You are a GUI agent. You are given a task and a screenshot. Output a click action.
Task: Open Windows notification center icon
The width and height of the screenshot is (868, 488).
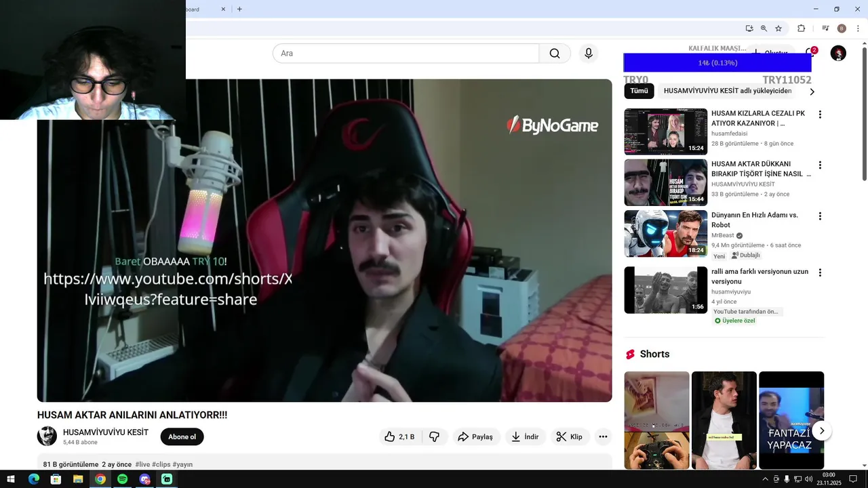(853, 479)
